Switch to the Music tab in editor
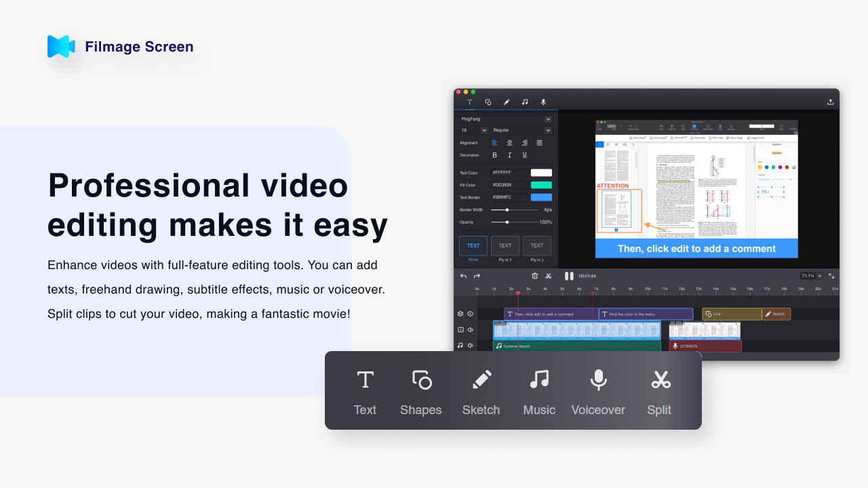This screenshot has width=868, height=488. pos(524,102)
